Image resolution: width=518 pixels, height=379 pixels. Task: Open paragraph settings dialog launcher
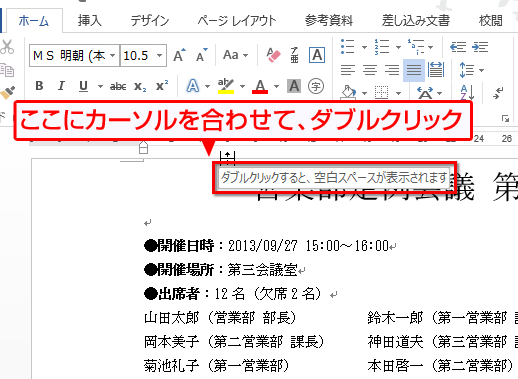506,119
